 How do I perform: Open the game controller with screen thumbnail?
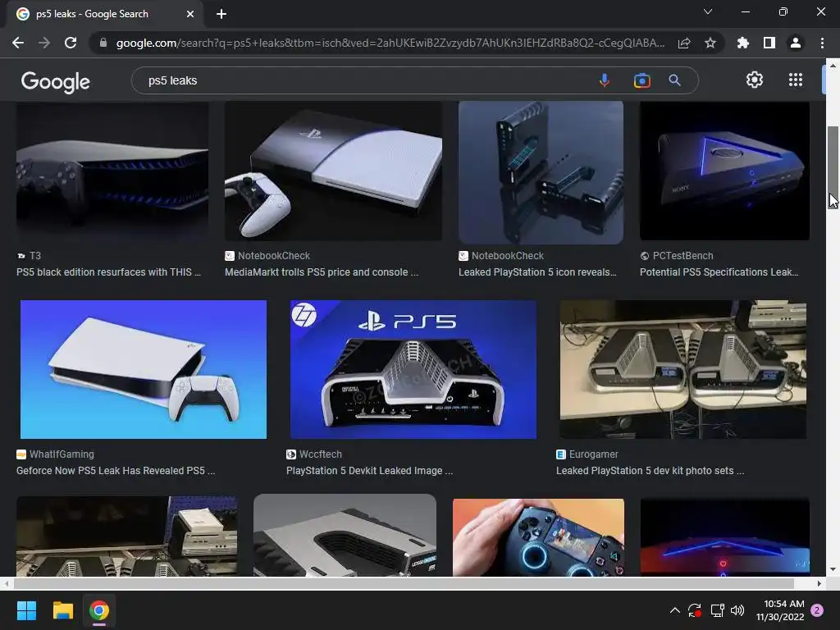538,537
